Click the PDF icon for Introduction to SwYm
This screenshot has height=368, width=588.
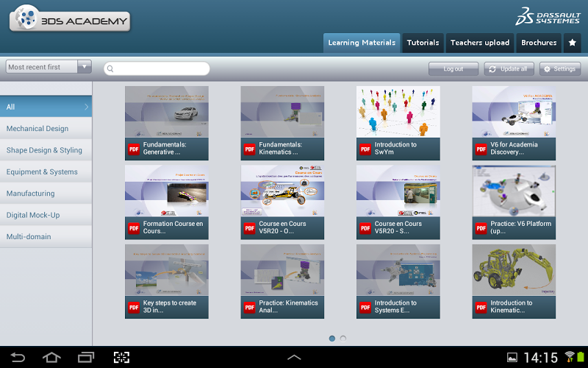click(x=365, y=149)
